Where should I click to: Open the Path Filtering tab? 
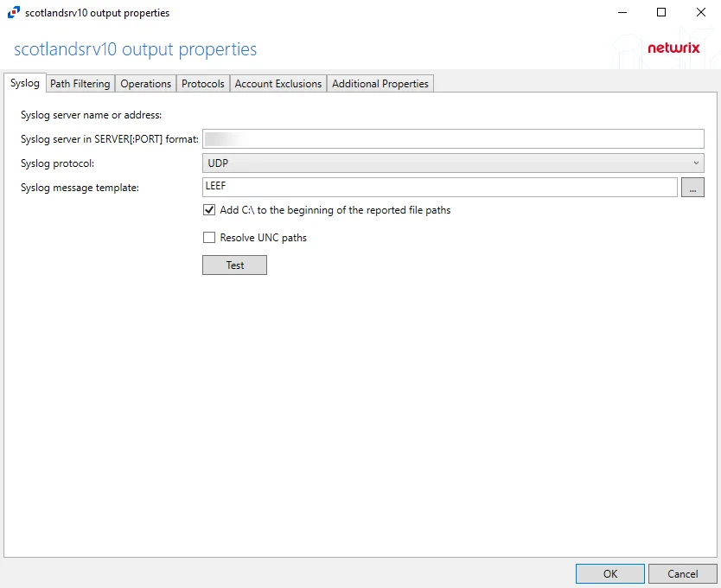click(x=80, y=84)
